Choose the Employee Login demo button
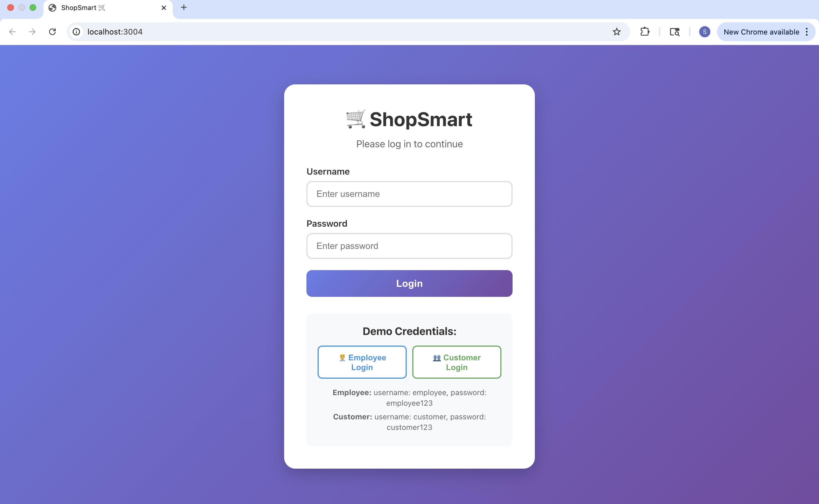819x504 pixels. 362,362
